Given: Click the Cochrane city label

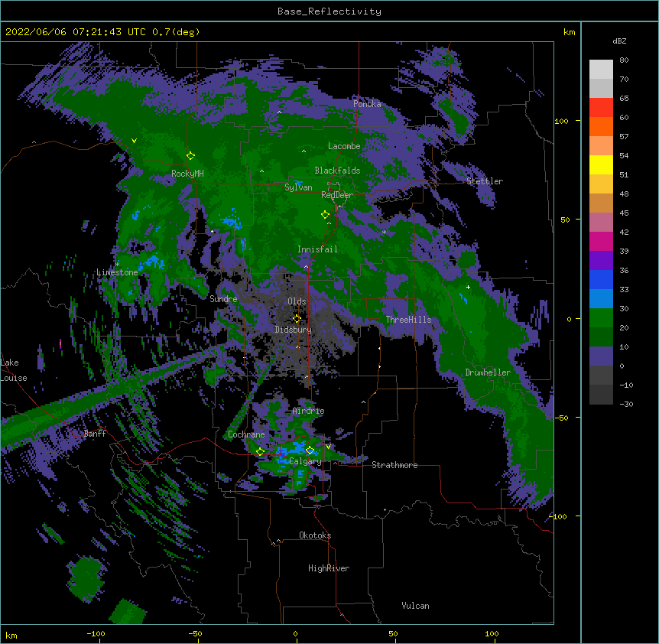Looking at the screenshot, I should 246,434.
